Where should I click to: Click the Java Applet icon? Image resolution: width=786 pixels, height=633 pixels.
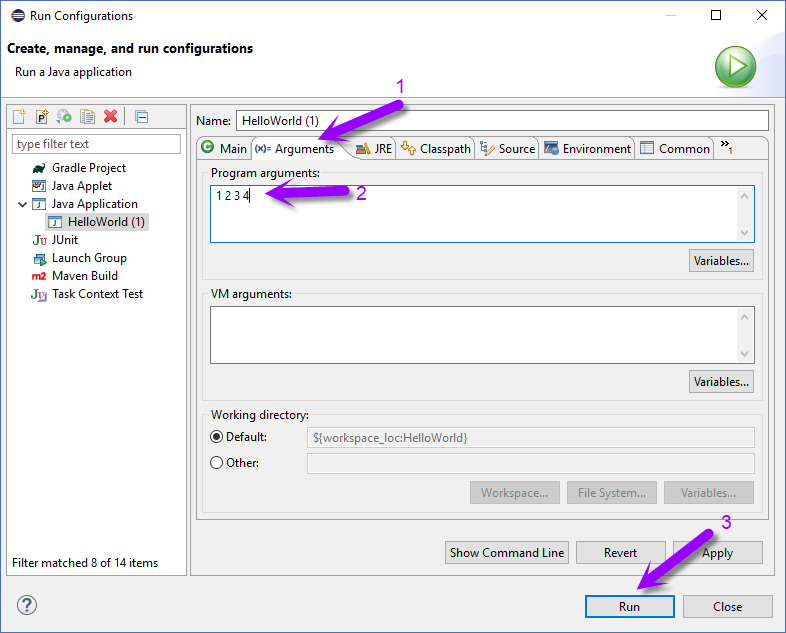click(39, 186)
